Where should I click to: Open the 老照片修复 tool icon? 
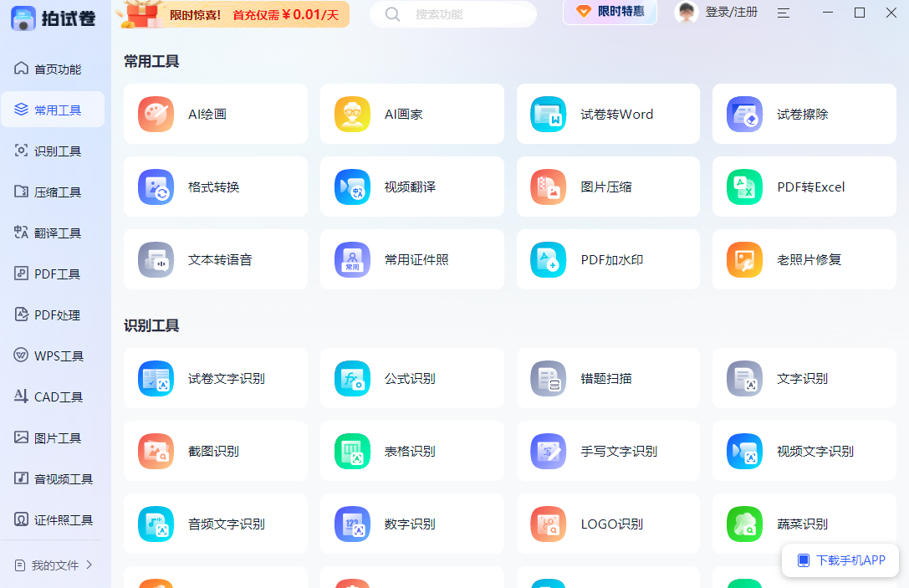[744, 260]
